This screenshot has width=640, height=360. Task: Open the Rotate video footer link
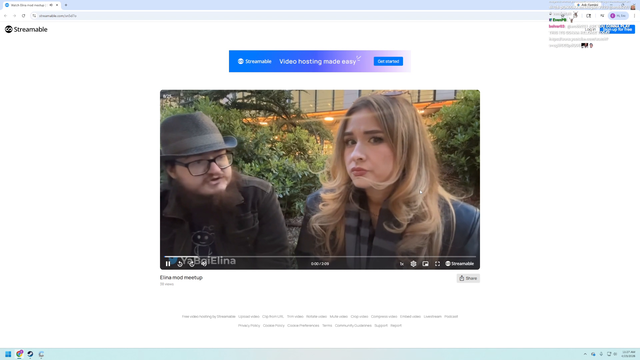pyautogui.click(x=316, y=317)
